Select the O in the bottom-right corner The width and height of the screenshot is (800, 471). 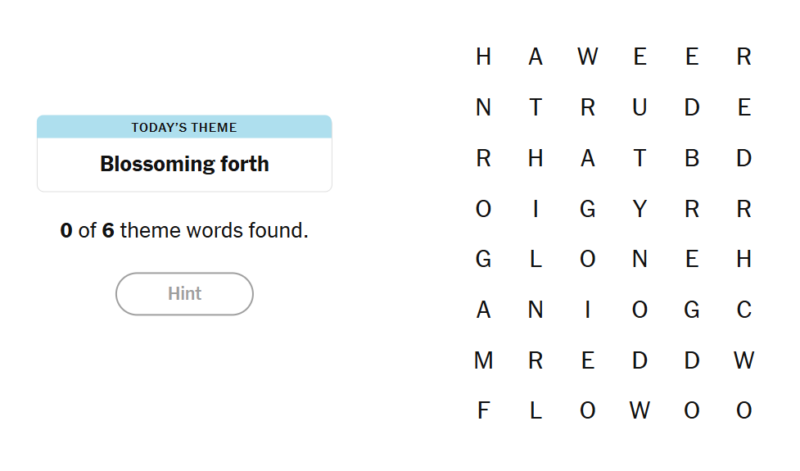(744, 410)
